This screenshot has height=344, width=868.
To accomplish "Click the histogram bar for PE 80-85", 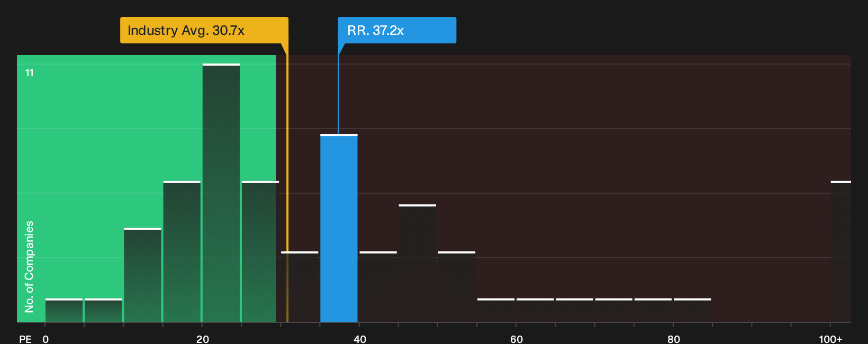I will coord(692,310).
